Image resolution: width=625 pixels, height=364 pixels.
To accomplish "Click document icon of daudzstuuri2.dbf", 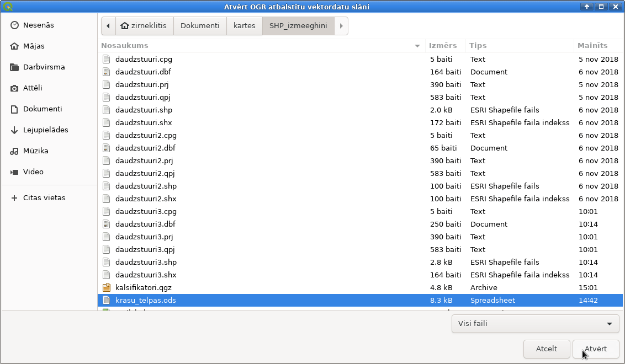I will point(106,148).
